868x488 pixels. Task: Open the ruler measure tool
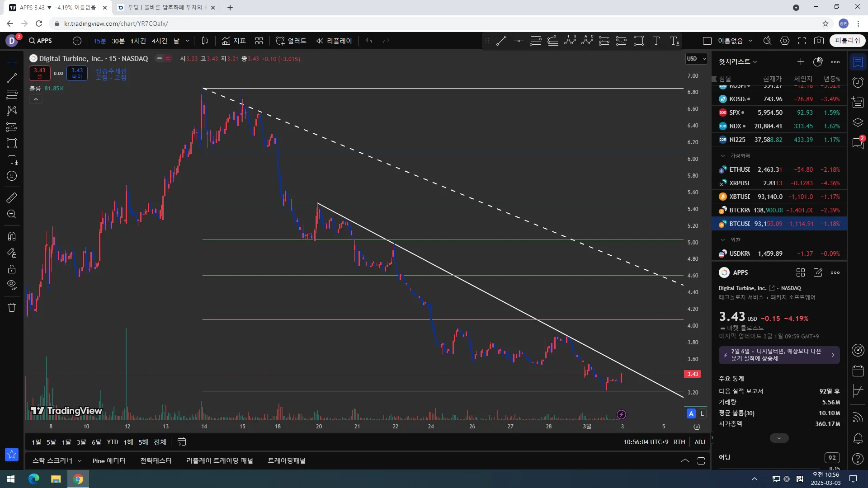pyautogui.click(x=12, y=197)
